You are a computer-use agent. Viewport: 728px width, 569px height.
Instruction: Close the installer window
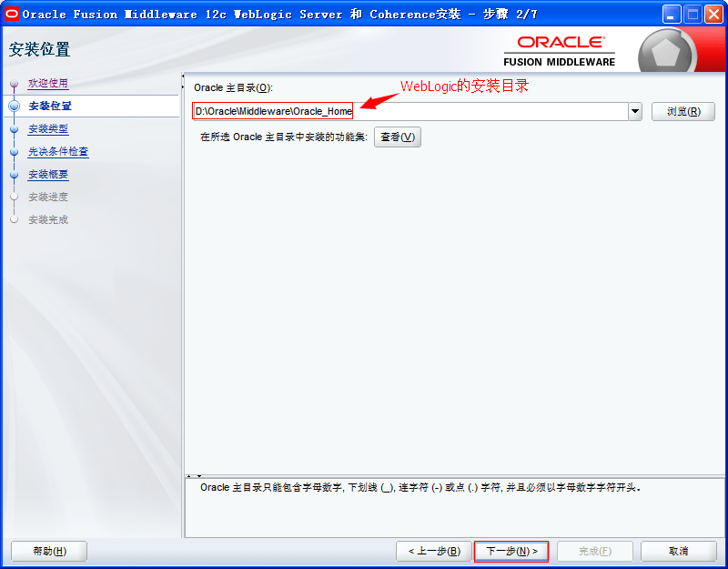point(713,15)
